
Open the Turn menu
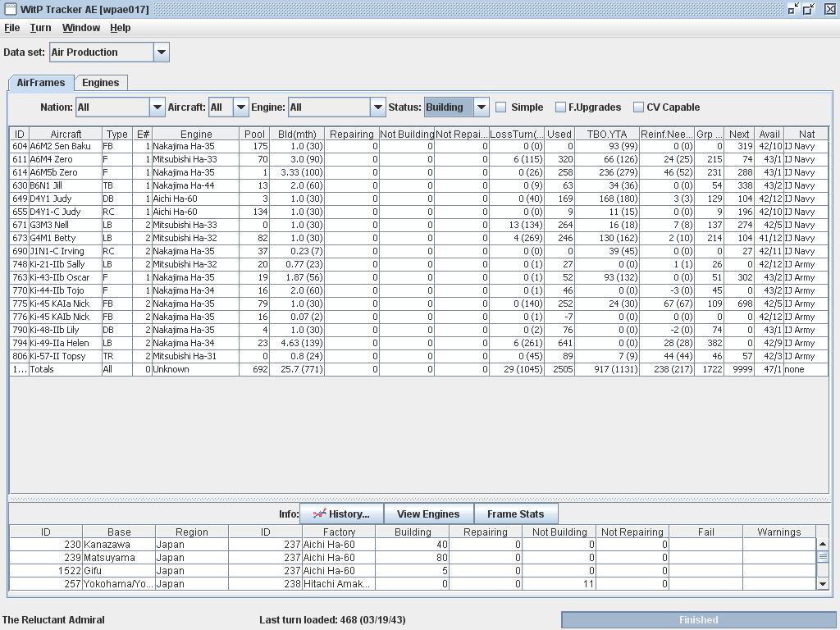[x=40, y=28]
